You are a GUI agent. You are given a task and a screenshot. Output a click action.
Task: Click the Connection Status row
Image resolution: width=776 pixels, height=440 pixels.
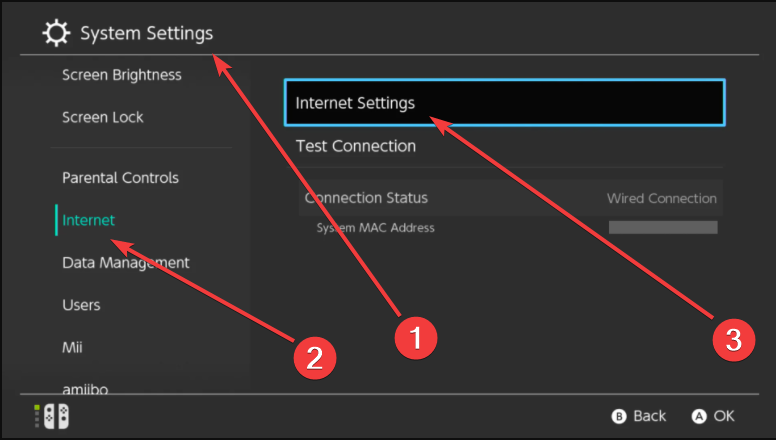coord(511,198)
